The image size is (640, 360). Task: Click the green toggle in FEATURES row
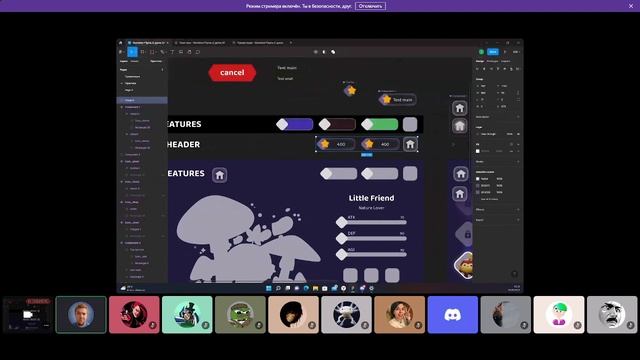click(x=380, y=124)
